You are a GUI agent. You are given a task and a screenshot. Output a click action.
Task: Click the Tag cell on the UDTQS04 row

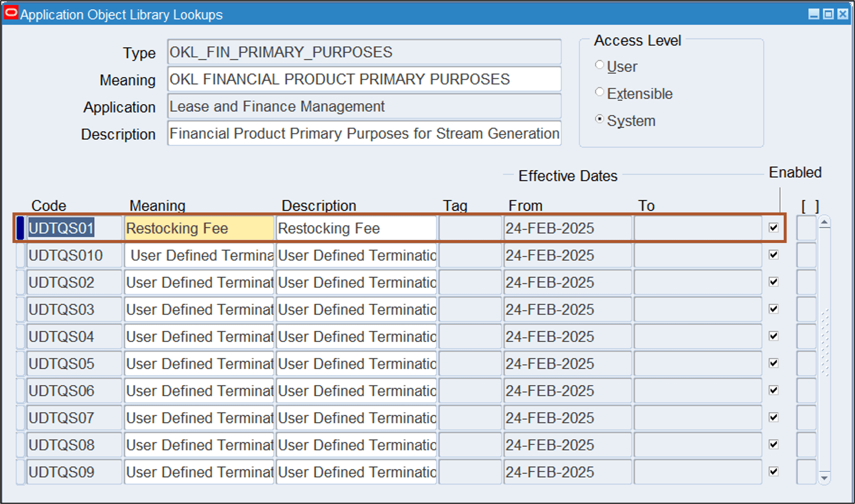(470, 336)
